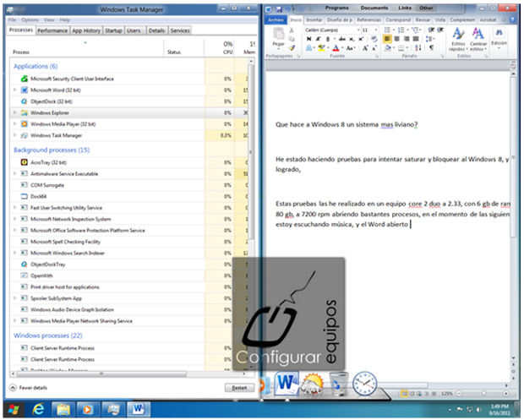Image resolution: width=524 pixels, height=420 pixels.
Task: Click the Pegar paste icon in Word
Action: 278,34
